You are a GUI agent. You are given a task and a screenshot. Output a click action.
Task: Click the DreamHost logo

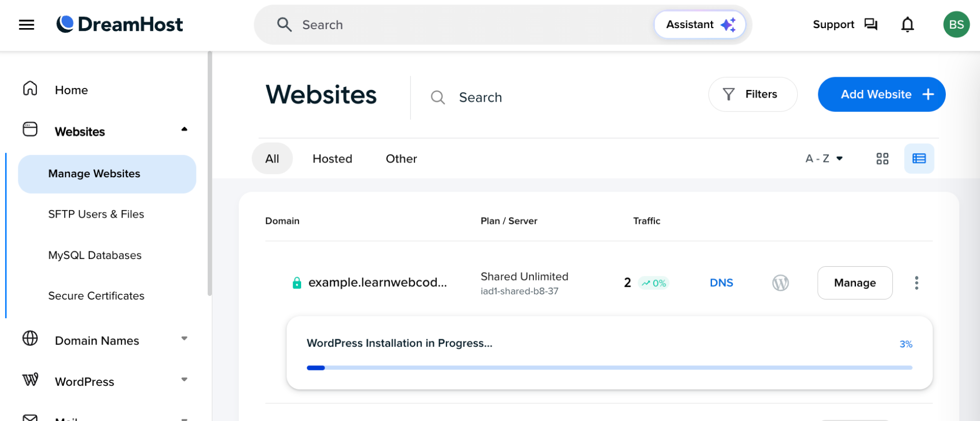(119, 24)
